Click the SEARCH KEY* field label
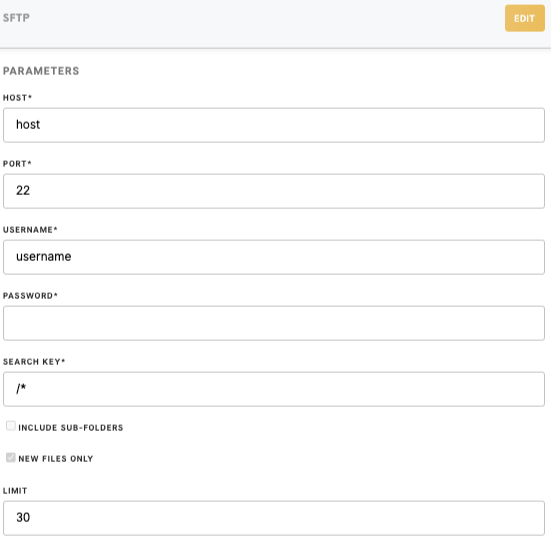 tap(34, 362)
